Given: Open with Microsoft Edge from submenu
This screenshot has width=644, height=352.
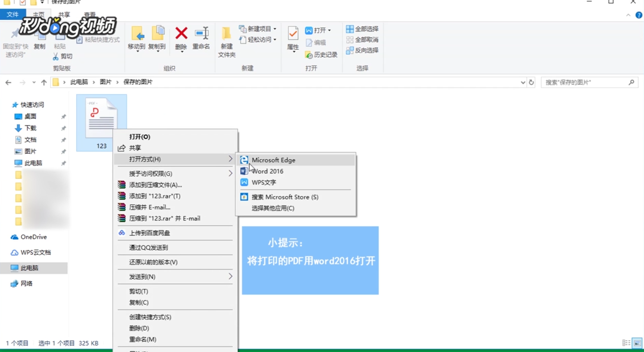Looking at the screenshot, I should pos(295,160).
